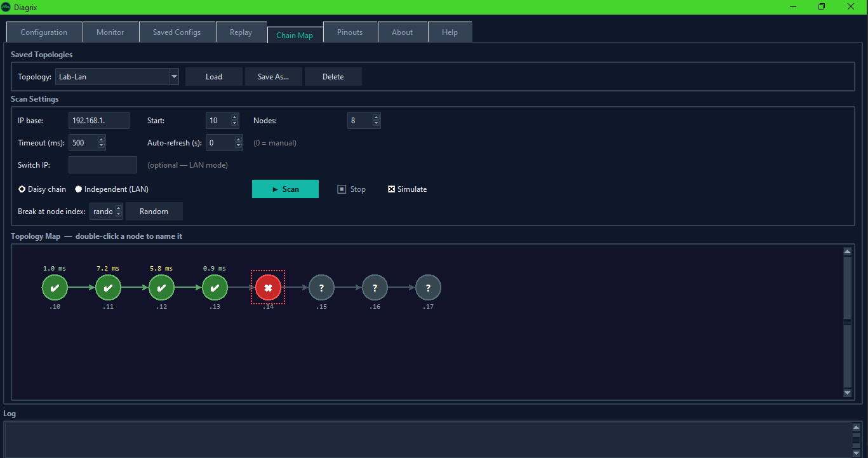This screenshot has height=458, width=868.
Task: Click the Diagrix app icon in title bar
Action: coord(6,6)
